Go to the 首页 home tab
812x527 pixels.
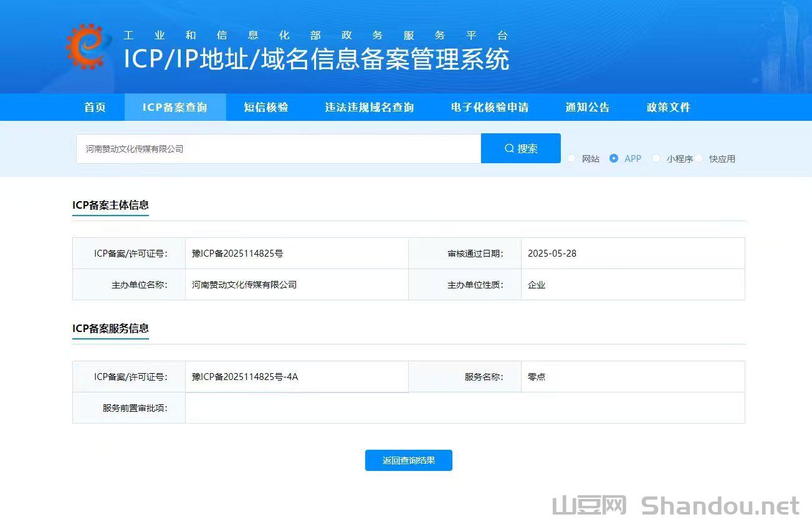click(95, 107)
